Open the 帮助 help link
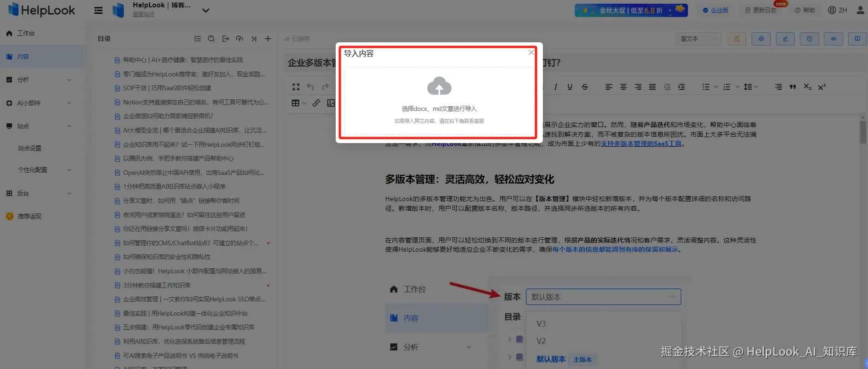Image resolution: width=868 pixels, height=369 pixels. [x=804, y=10]
